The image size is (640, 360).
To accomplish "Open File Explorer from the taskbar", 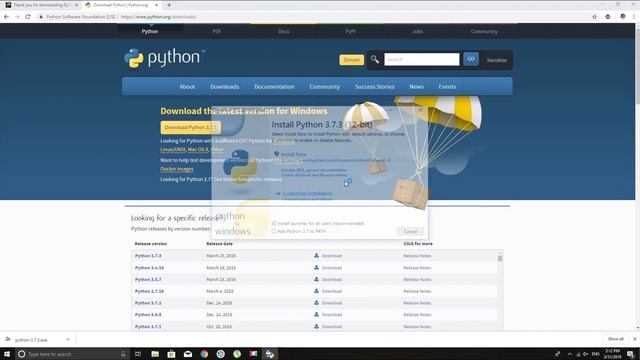I will (155, 354).
